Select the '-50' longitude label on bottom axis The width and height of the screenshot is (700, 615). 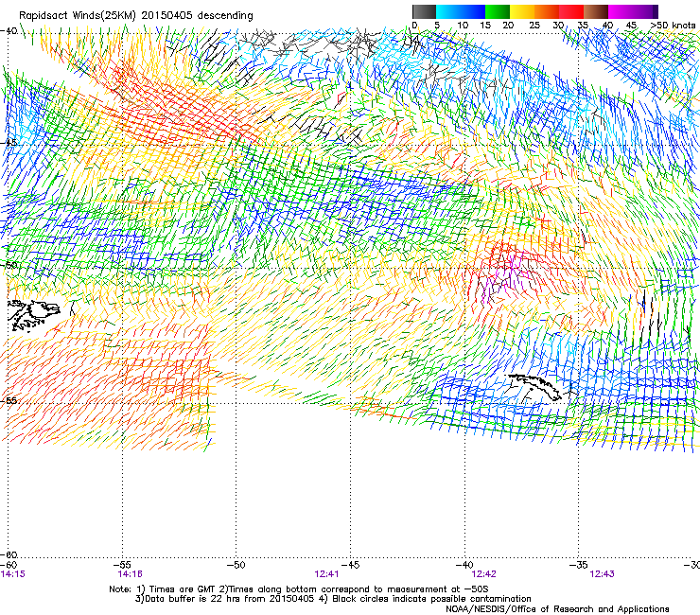tap(236, 565)
